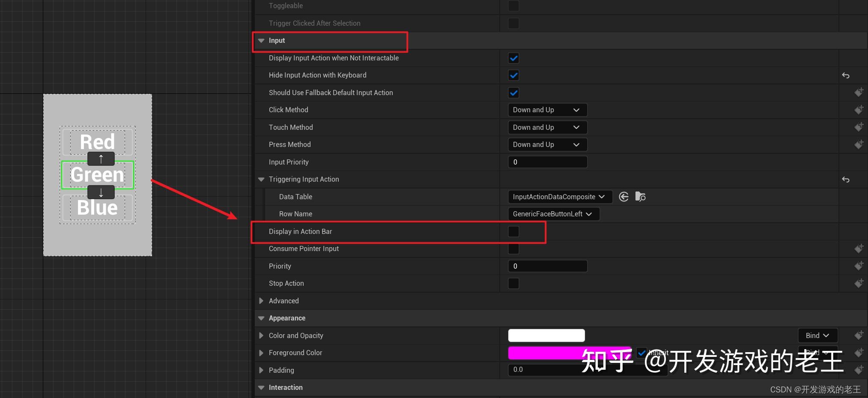The image size is (868, 398).
Task: Add a binding to Consume Pointer Input
Action: [x=859, y=248]
